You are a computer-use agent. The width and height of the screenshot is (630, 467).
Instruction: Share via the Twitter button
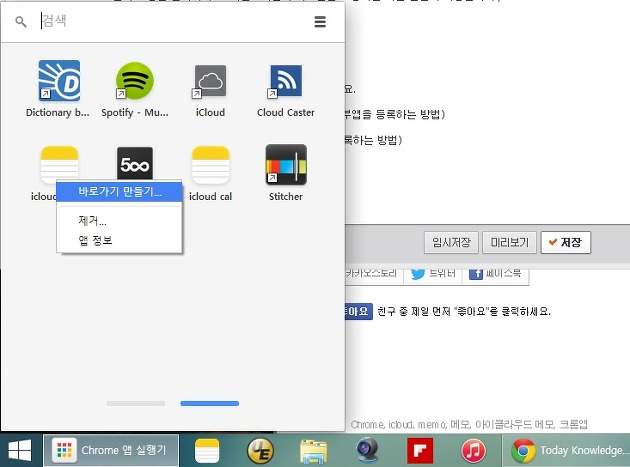click(433, 274)
